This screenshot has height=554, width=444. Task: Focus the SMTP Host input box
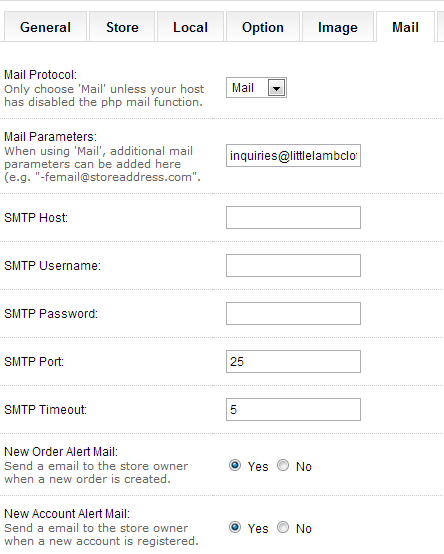click(293, 218)
